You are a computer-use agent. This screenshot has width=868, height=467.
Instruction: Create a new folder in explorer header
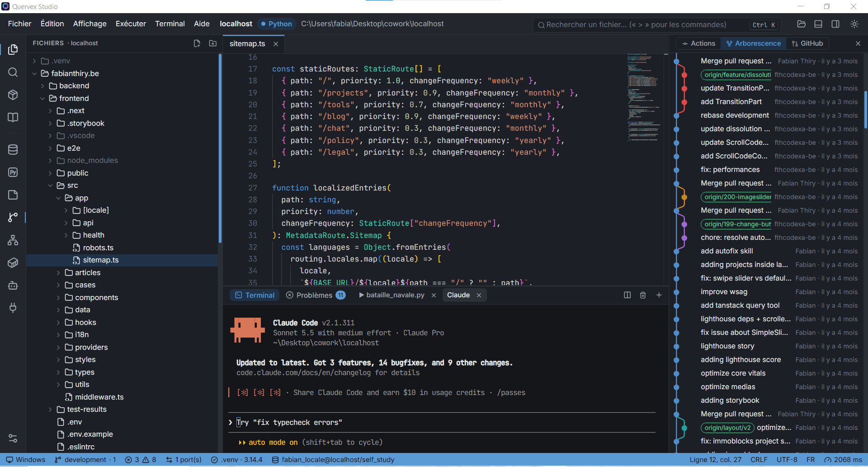tap(213, 43)
